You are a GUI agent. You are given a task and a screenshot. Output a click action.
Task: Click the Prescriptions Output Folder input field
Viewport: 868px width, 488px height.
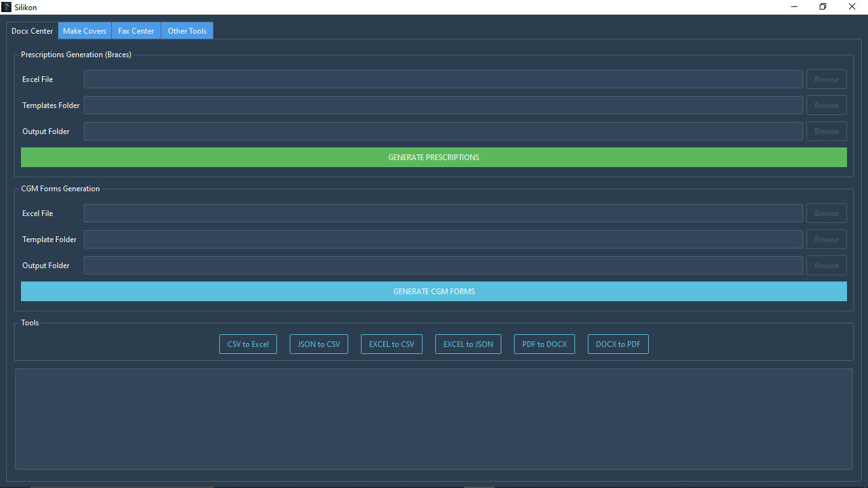point(444,132)
